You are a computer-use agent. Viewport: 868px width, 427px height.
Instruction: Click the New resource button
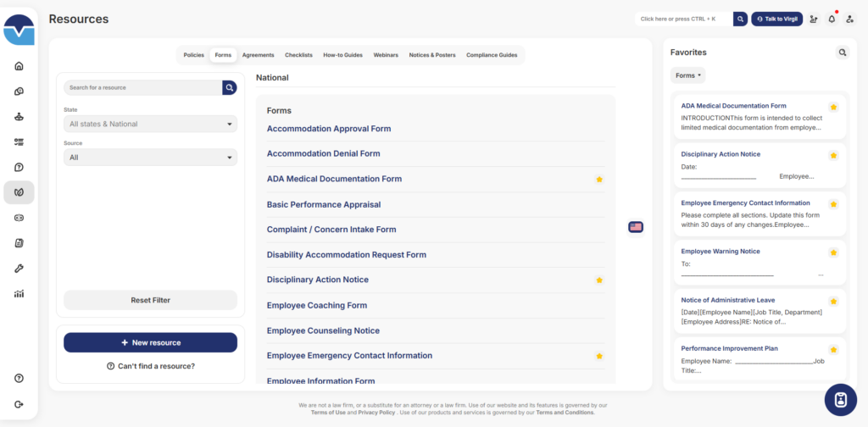tap(150, 342)
